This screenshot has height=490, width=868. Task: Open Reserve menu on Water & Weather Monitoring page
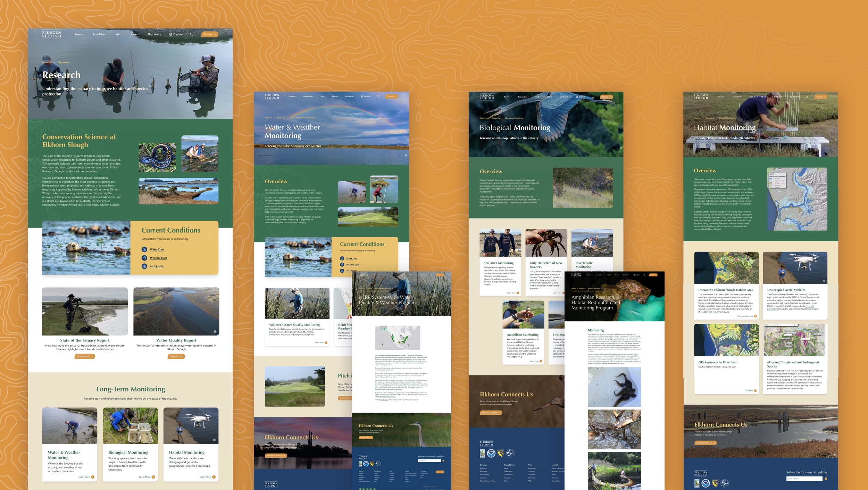pyautogui.click(x=293, y=96)
